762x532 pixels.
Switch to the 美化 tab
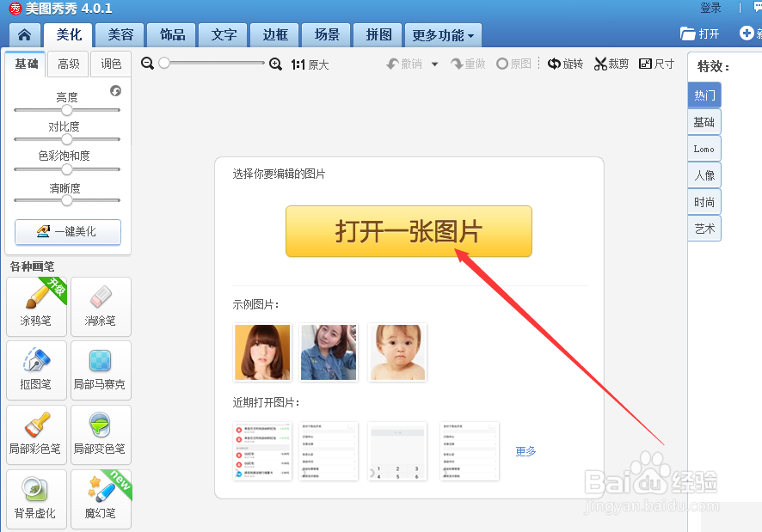coord(69,35)
